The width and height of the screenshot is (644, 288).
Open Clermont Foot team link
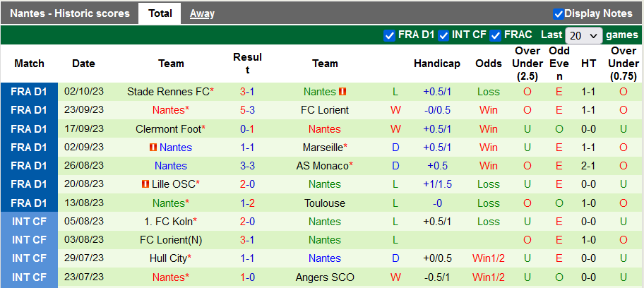tap(168, 129)
